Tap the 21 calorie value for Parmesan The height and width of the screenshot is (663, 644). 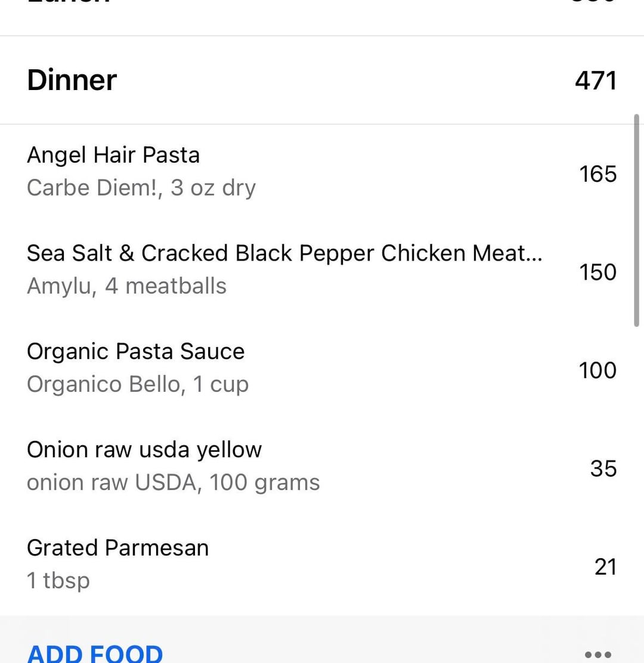605,566
